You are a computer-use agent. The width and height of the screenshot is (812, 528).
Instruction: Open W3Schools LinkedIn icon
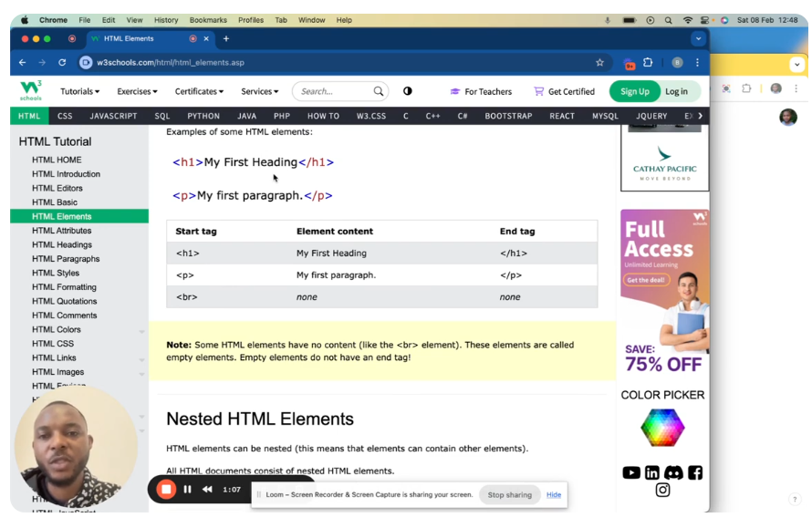[x=652, y=472]
